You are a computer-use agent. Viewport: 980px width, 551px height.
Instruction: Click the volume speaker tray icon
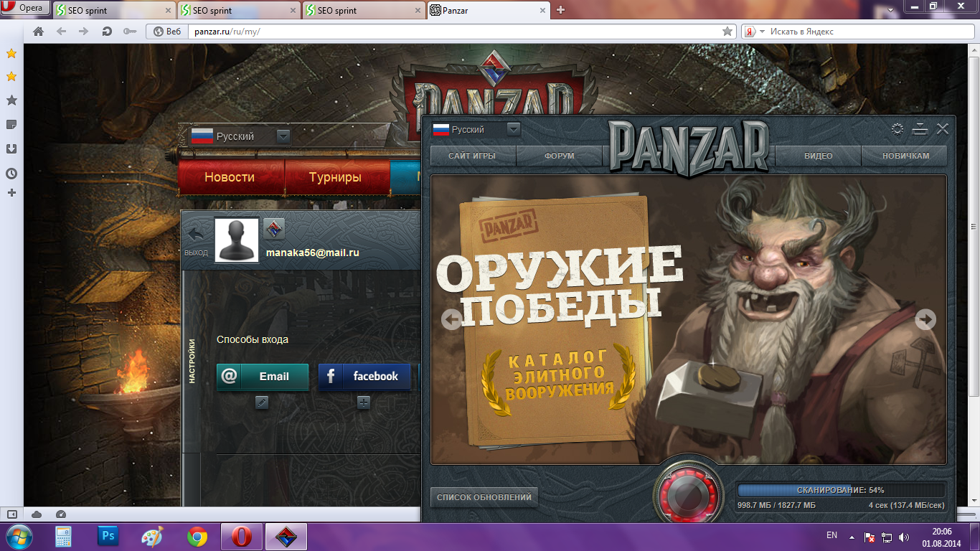[x=904, y=537]
